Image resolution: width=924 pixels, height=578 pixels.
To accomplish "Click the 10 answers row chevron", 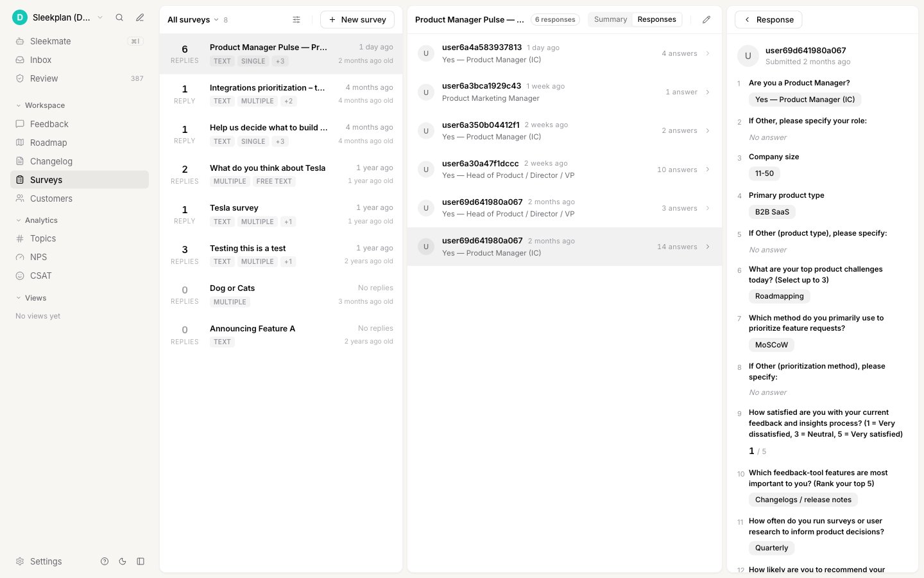I will (708, 170).
